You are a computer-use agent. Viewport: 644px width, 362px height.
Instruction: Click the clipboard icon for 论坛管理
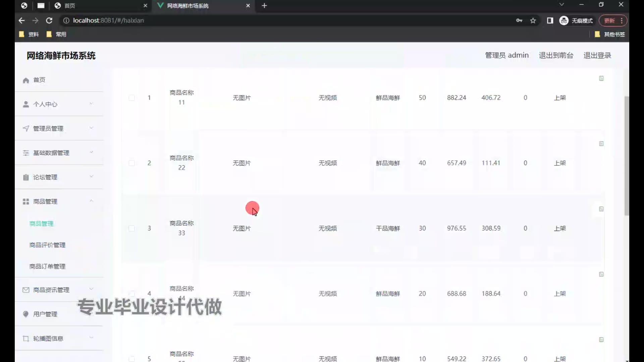(26, 177)
